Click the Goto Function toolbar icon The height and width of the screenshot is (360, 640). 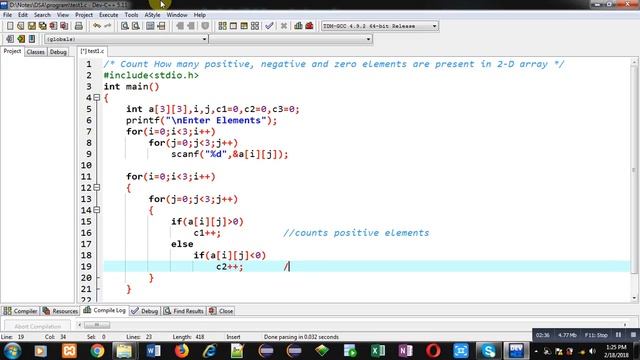point(150,26)
